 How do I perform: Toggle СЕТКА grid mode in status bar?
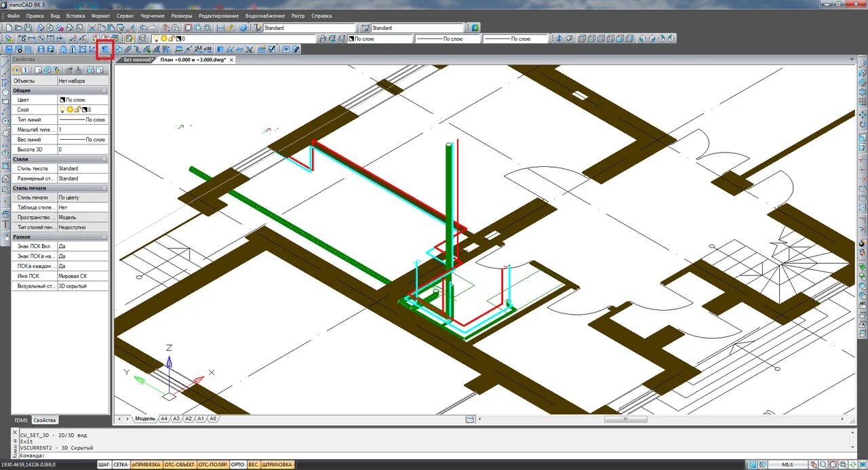[x=121, y=465]
